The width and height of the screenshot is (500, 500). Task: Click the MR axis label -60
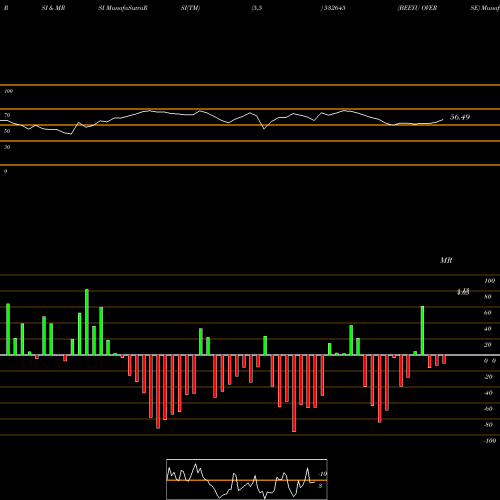pos(488,409)
